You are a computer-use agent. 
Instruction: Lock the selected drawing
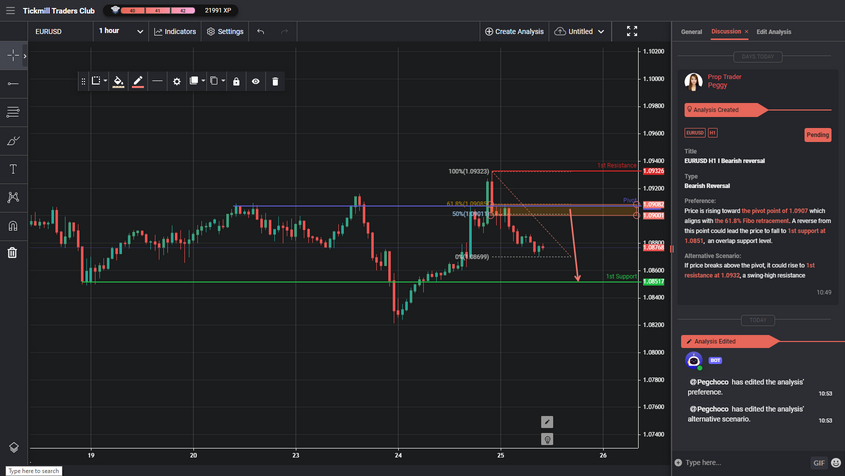point(236,81)
